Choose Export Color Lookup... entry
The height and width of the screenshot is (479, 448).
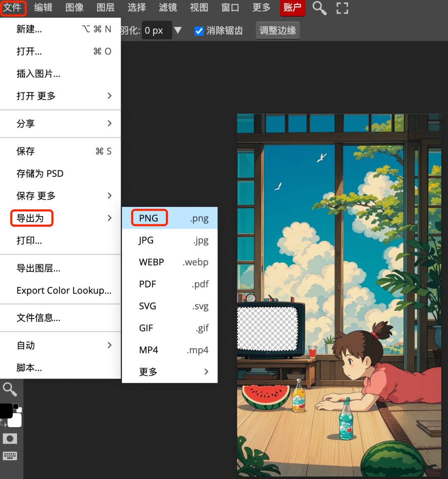tap(61, 290)
